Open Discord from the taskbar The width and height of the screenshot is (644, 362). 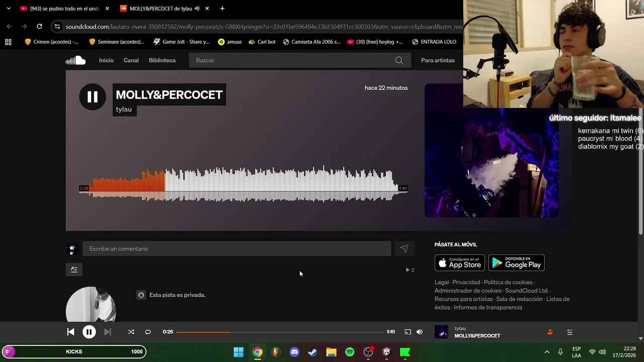(x=294, y=352)
